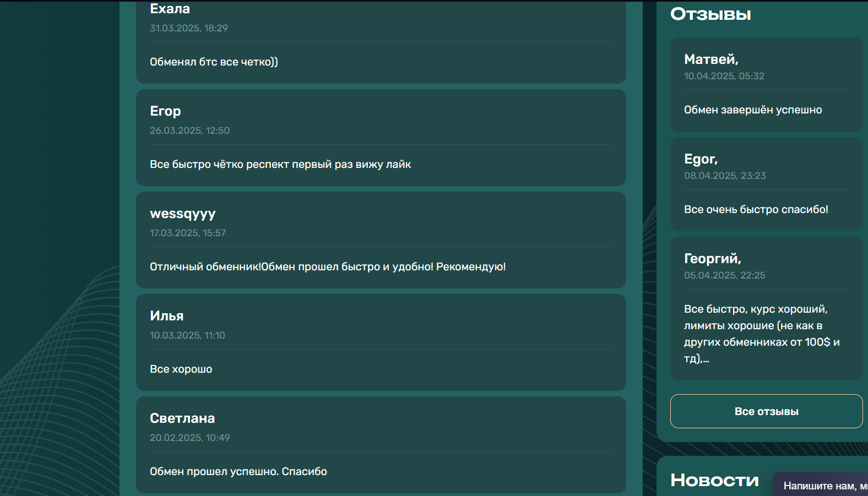Select the date '26.03.2025, 12:50'
Screen dimensions: 868x496
(x=189, y=130)
